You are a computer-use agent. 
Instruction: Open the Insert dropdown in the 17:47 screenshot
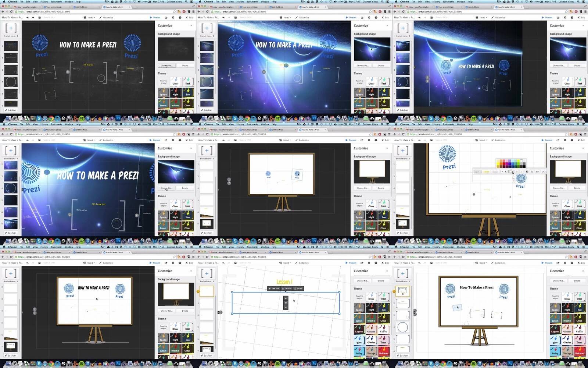tap(285, 17)
